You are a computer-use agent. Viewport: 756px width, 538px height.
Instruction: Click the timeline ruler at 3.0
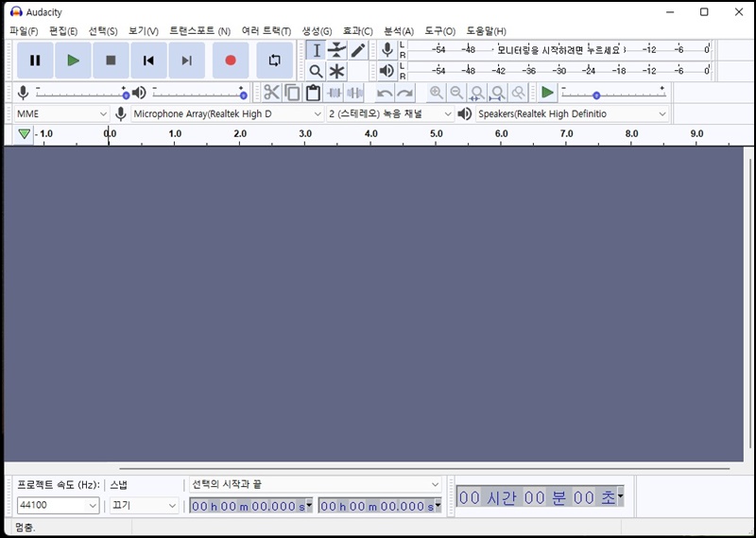point(305,133)
